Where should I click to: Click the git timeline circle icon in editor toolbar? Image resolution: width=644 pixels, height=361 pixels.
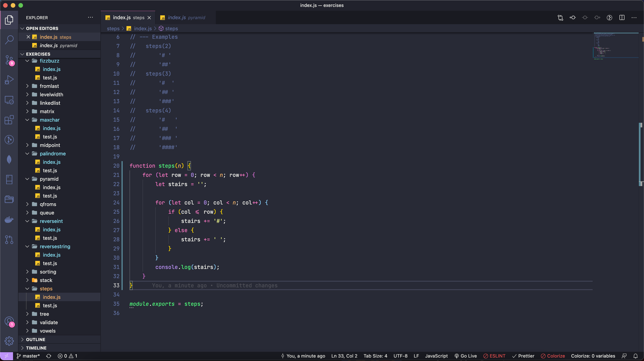609,17
